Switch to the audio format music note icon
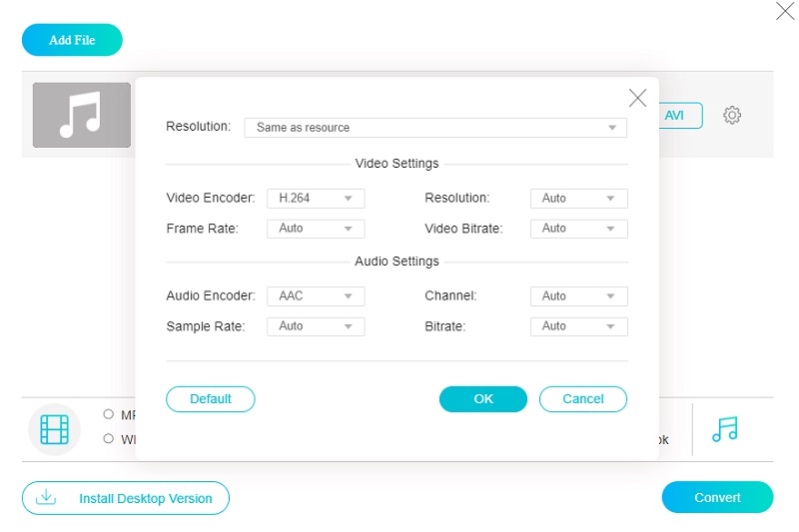This screenshot has width=799, height=532. click(x=725, y=429)
